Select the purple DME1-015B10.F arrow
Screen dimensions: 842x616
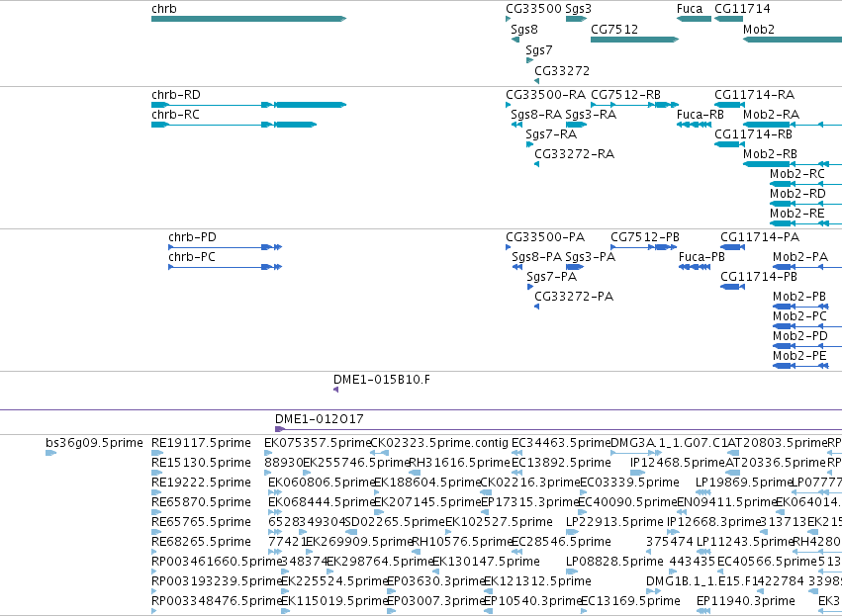pyautogui.click(x=336, y=390)
